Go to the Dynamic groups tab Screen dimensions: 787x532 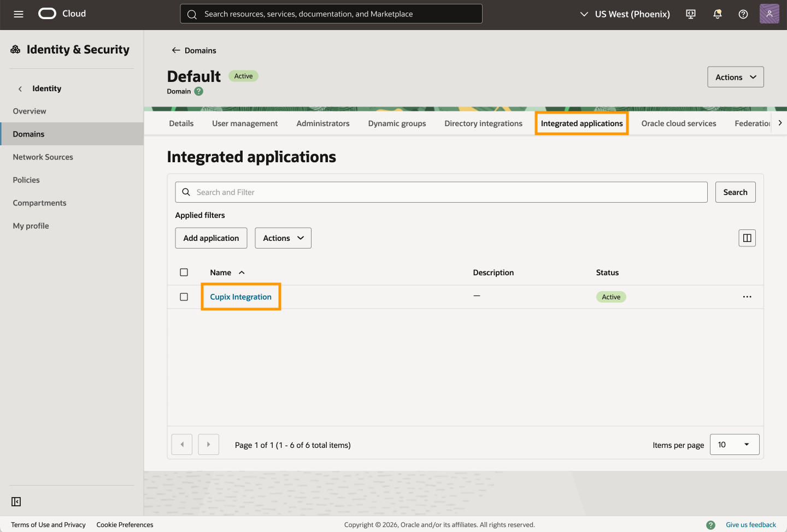click(x=397, y=123)
